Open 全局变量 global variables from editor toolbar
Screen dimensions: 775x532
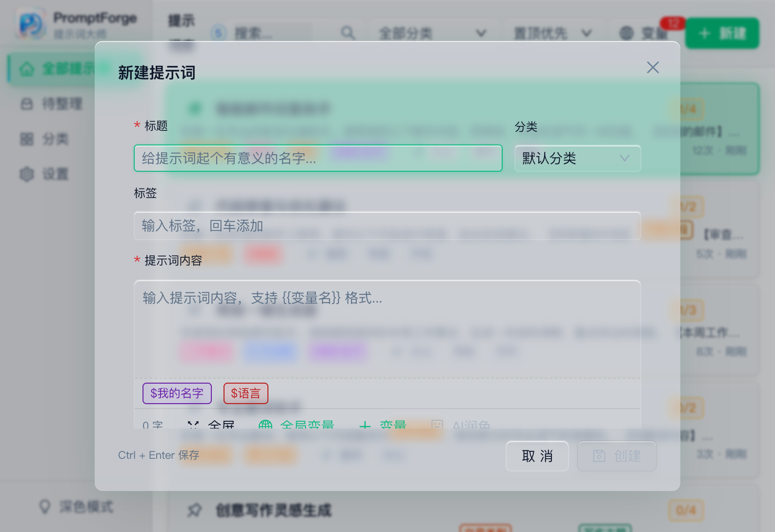tap(296, 425)
